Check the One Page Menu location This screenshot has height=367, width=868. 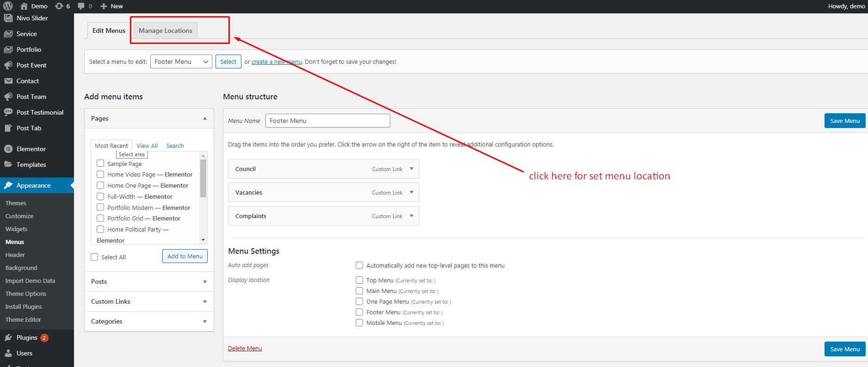pyautogui.click(x=359, y=301)
